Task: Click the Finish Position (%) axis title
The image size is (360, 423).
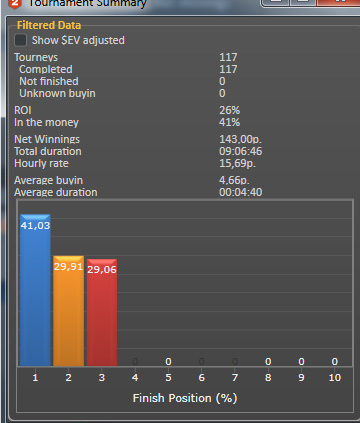Action: point(185,398)
